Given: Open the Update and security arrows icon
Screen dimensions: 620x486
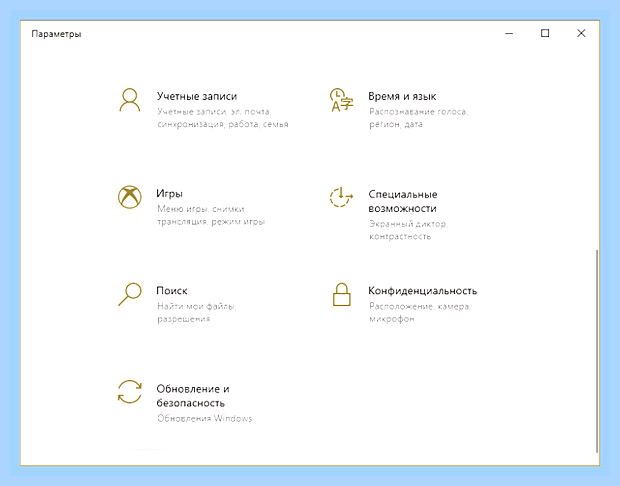Looking at the screenshot, I should coord(130,392).
